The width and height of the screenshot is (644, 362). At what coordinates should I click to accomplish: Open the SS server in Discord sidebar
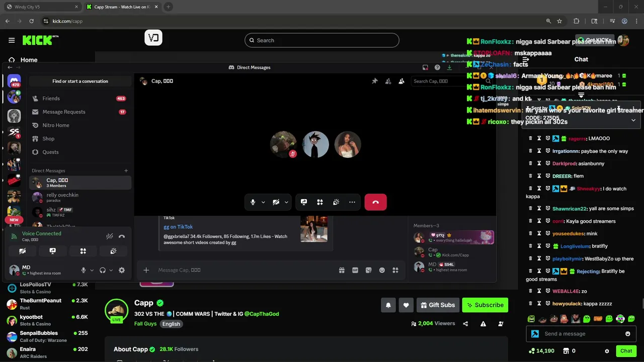[x=14, y=132]
